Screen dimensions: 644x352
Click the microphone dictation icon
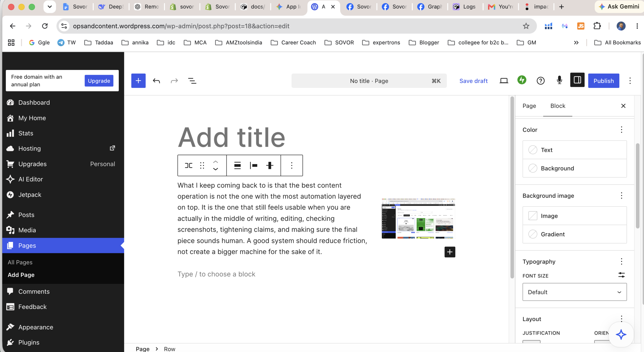coord(559,80)
